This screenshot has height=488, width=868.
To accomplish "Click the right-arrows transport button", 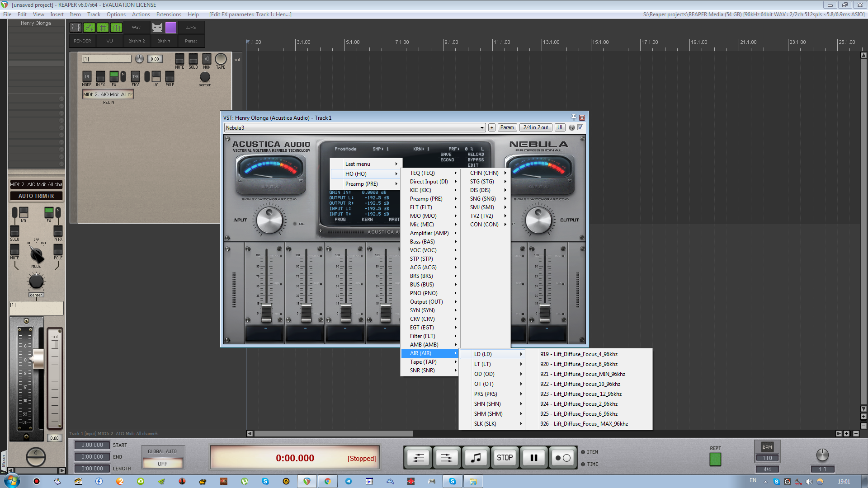I will tap(447, 458).
